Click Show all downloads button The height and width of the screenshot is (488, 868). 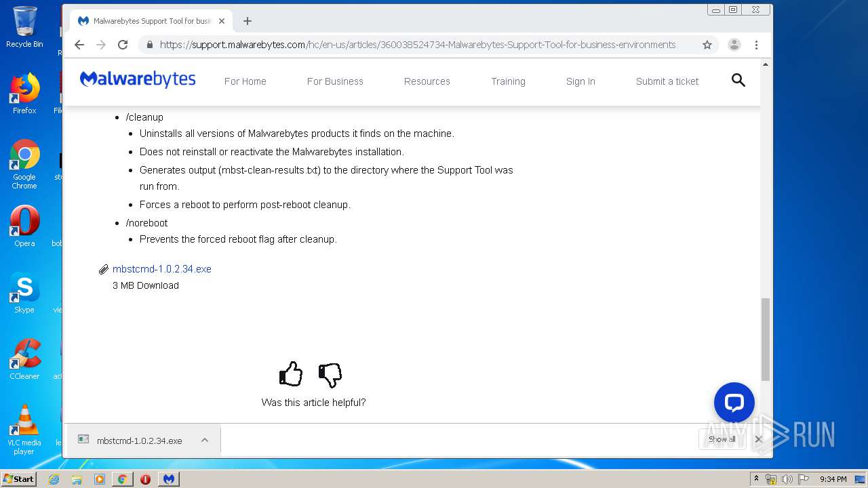[x=722, y=439]
